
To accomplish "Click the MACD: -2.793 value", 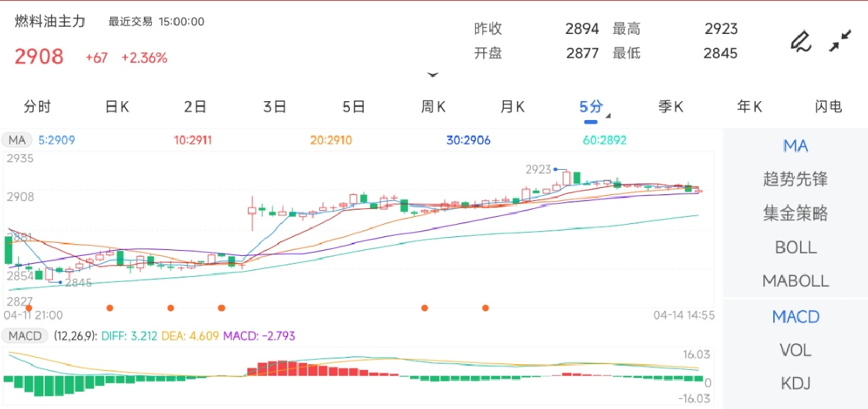I will (x=259, y=336).
